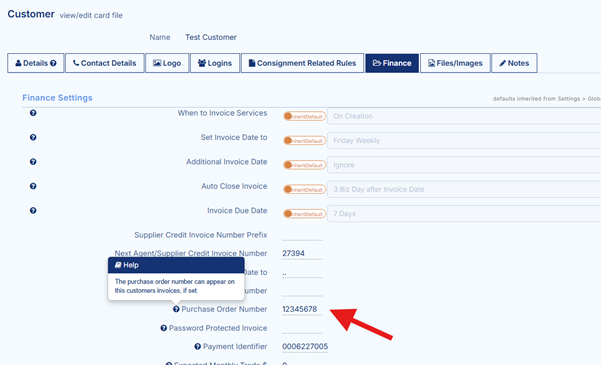Go to Consignment Related Rules tab
The image size is (601, 365).
[x=302, y=63]
